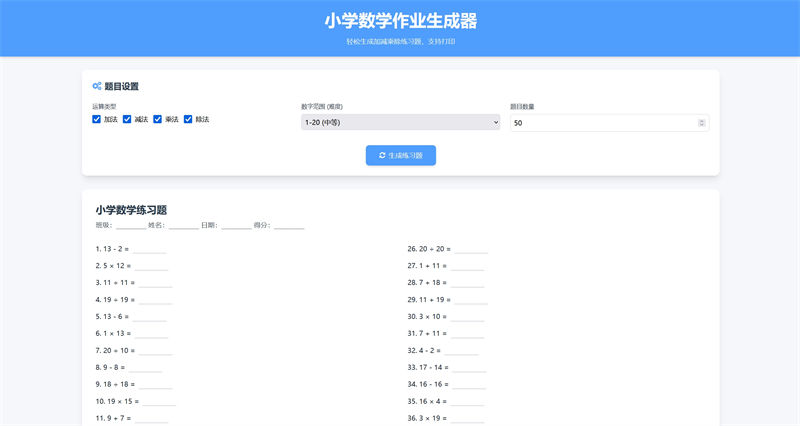Click problem 10 text '19 × 15 ='
This screenshot has width=800, height=426.
click(123, 401)
